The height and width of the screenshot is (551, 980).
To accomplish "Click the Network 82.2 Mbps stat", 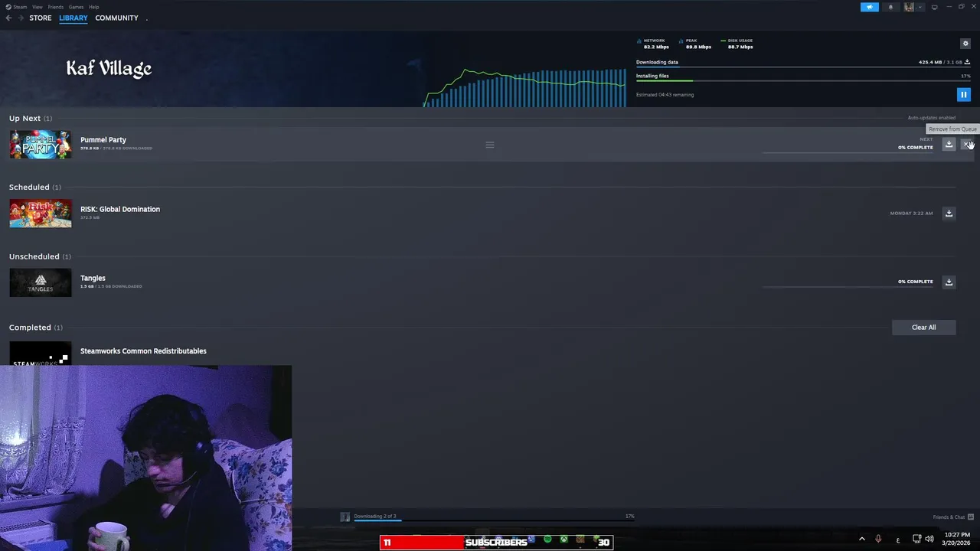I will (x=653, y=44).
